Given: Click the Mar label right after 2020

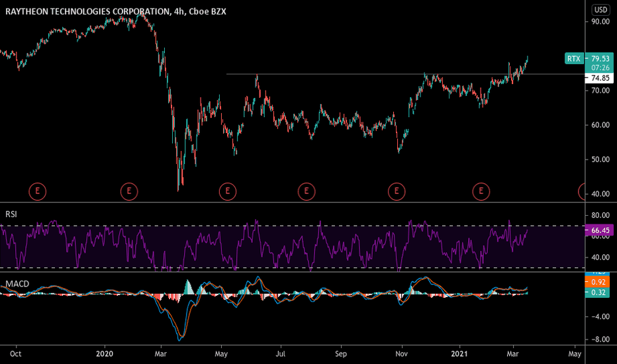Looking at the screenshot, I should pos(161,353).
